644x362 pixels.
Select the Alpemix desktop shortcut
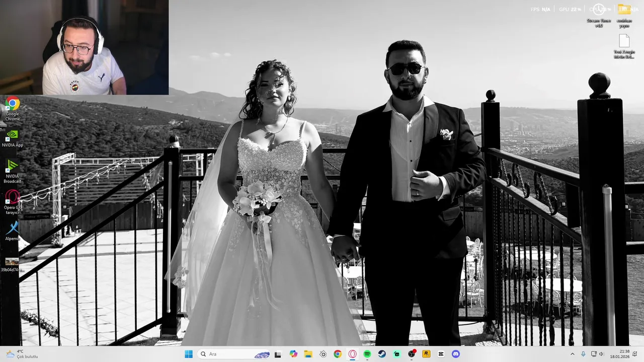[x=12, y=231]
